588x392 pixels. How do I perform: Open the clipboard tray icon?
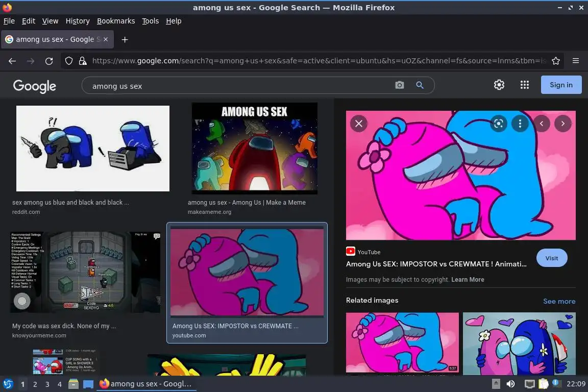(544, 384)
